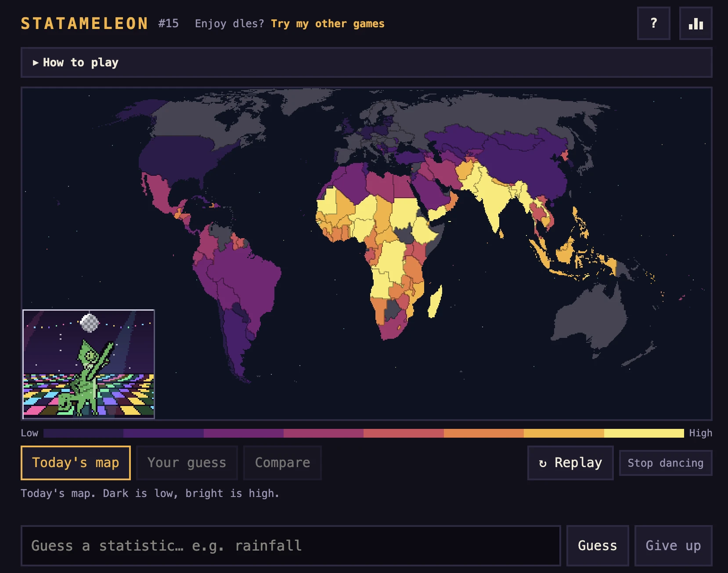
Task: Click the darkest purple legend segment
Action: pyautogui.click(x=83, y=433)
